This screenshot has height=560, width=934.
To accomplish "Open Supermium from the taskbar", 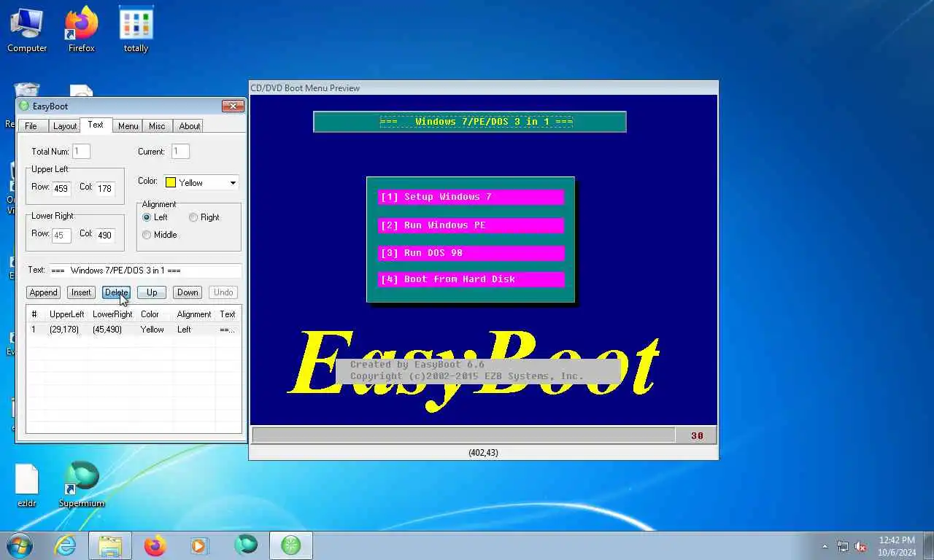I will click(246, 545).
